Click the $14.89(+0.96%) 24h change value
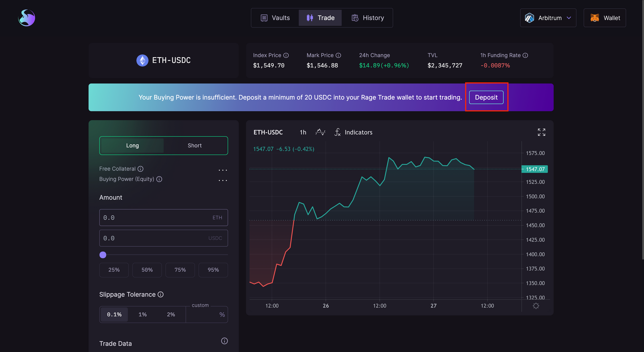 [x=384, y=65]
